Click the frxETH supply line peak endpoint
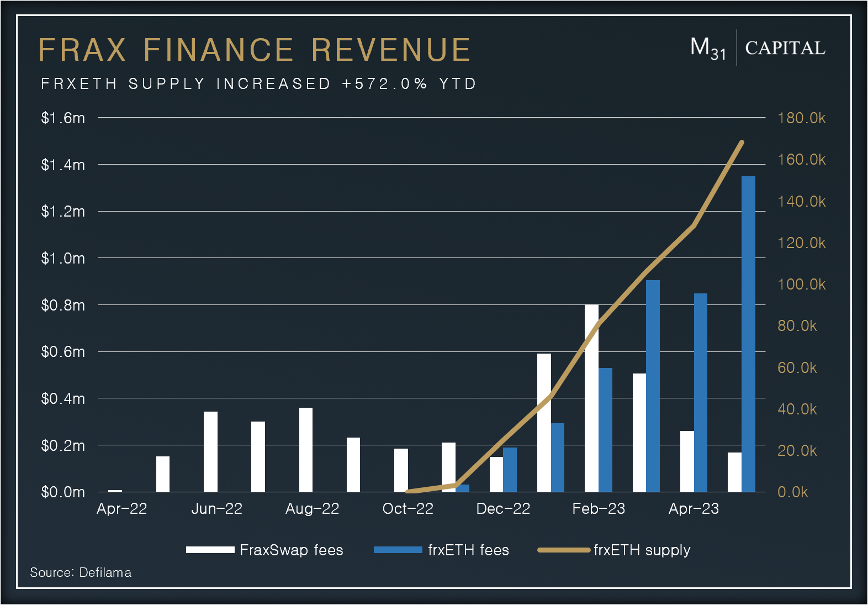This screenshot has width=868, height=605. pos(742,143)
